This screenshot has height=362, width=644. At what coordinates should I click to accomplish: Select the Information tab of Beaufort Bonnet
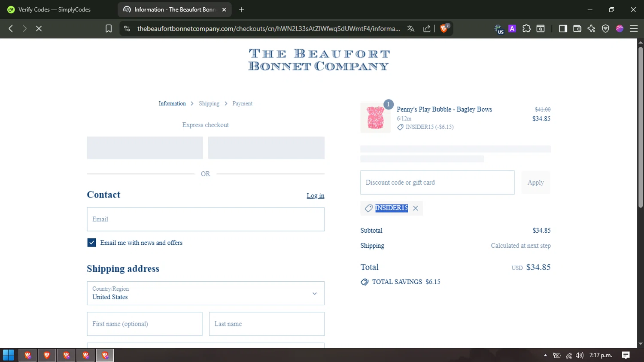[174, 9]
